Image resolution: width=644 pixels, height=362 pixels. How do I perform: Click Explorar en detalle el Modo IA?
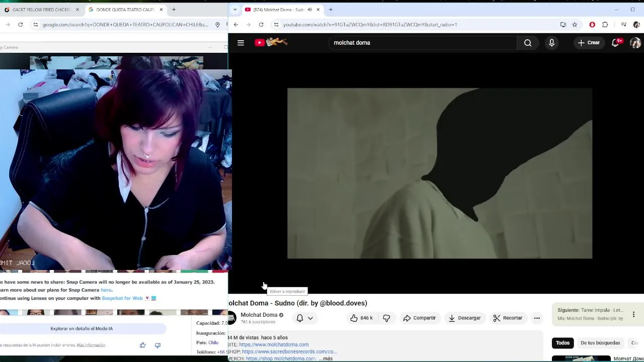(x=82, y=328)
